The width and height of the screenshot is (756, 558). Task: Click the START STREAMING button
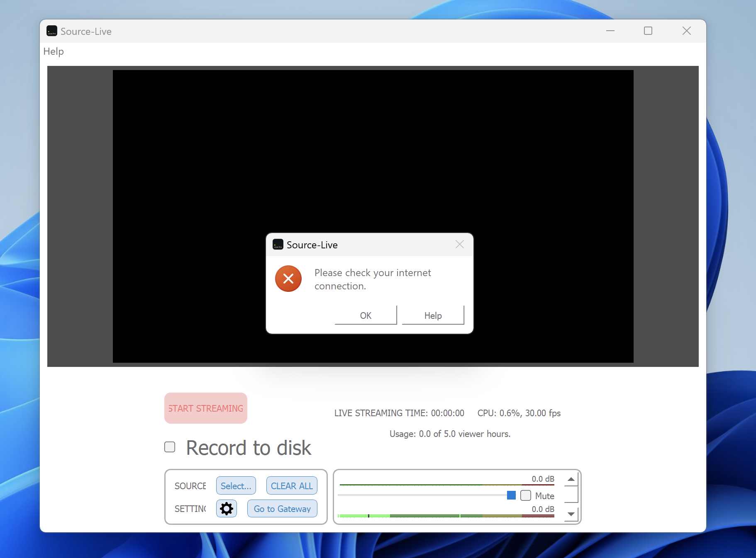tap(206, 408)
